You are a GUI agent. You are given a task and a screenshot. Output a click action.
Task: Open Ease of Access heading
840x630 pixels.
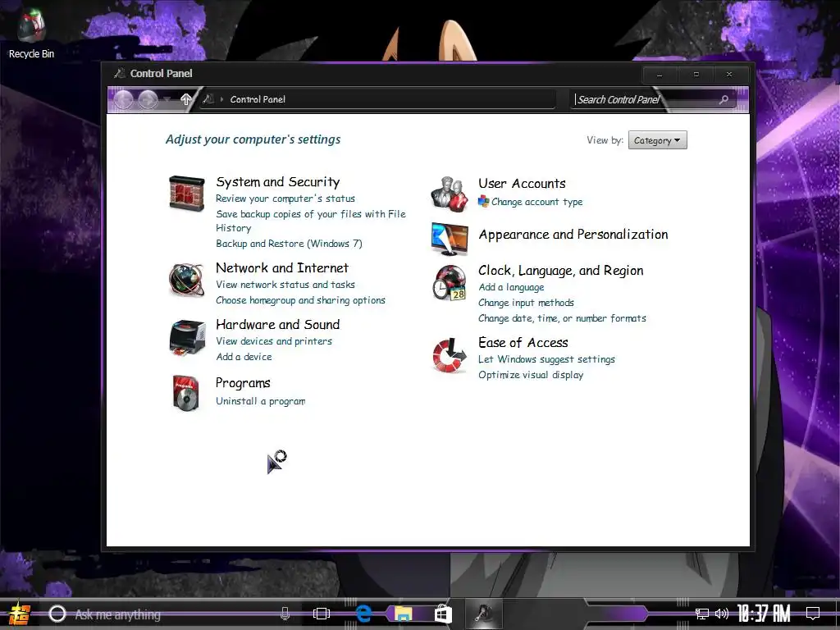(523, 343)
